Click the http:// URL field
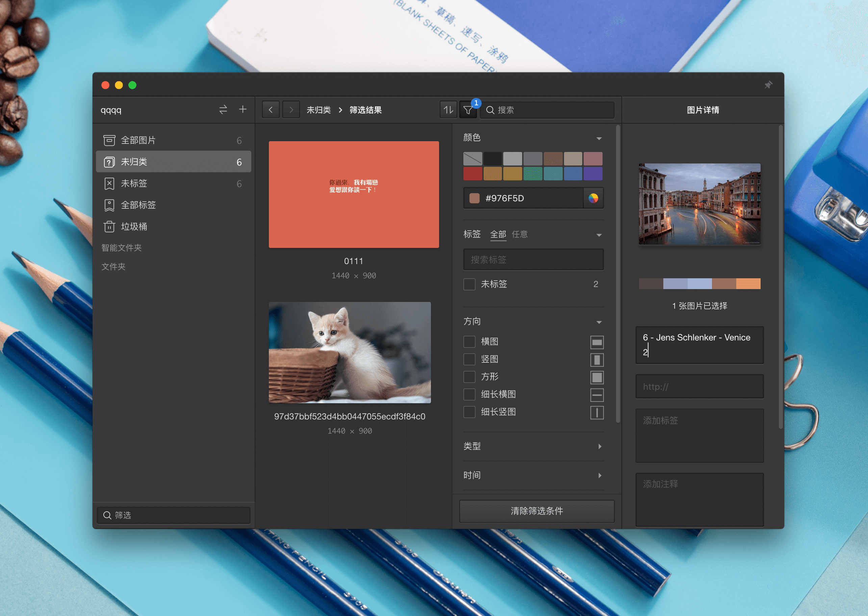This screenshot has width=868, height=616. pos(699,386)
